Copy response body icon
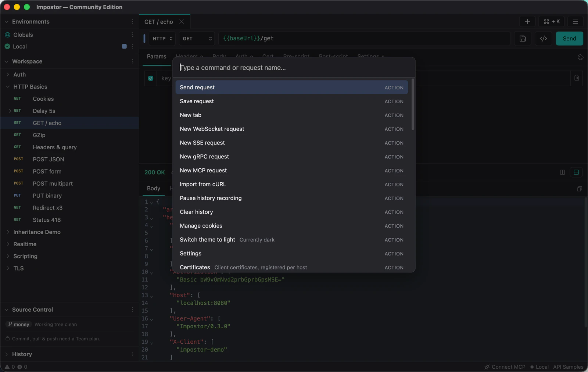 580,189
